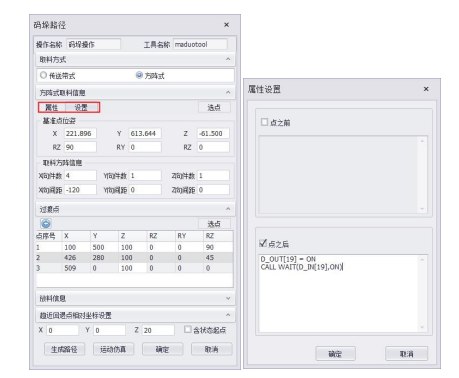Click the 点之前 text area scroll up arrow
Image resolution: width=459 pixels, height=378 pixels.
pyautogui.click(x=423, y=141)
